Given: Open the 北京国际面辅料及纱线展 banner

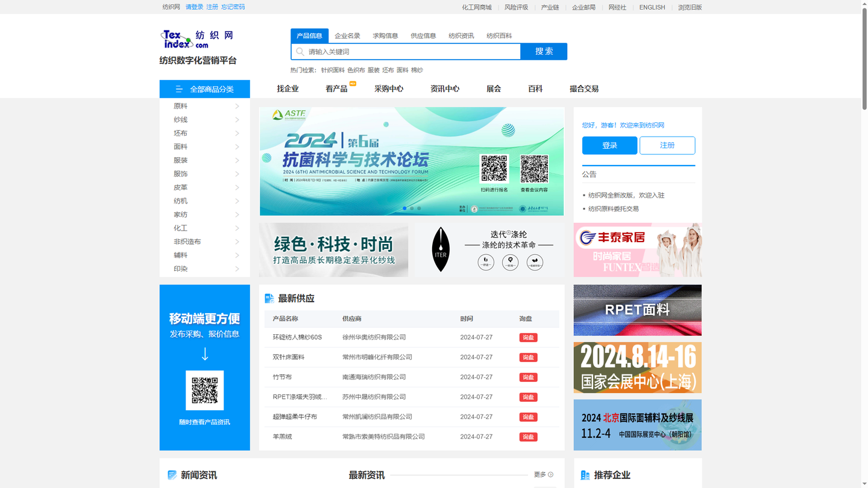Looking at the screenshot, I should coord(638,425).
